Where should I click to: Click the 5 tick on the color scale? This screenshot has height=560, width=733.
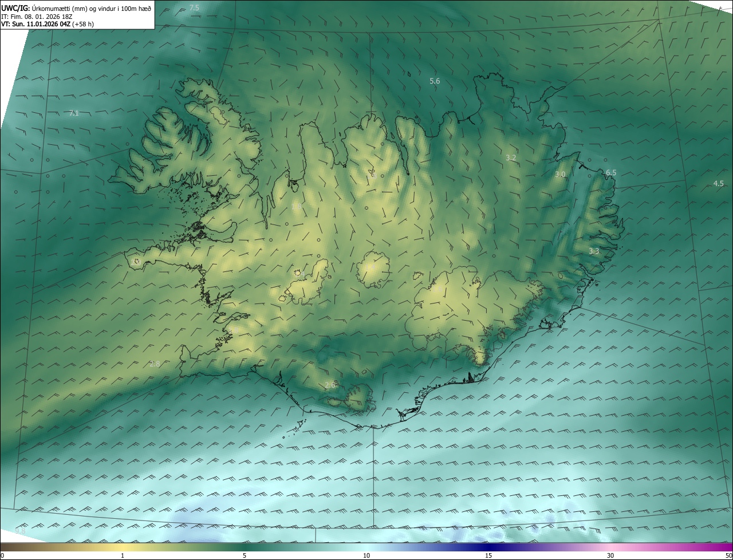[x=245, y=555]
